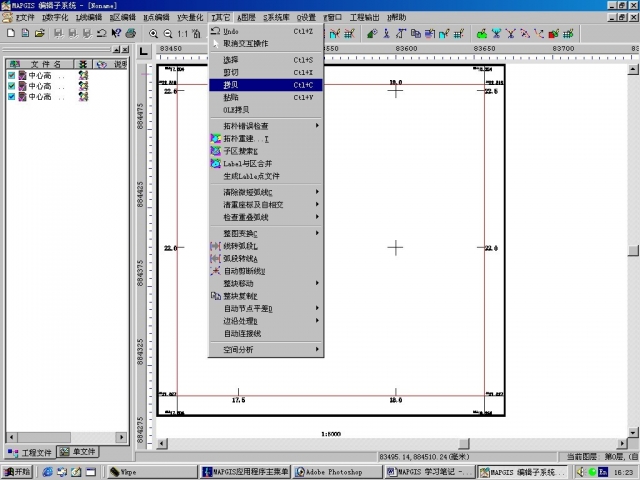Click the Zoom out magnifier icon
The width and height of the screenshot is (640, 480).
(168, 33)
